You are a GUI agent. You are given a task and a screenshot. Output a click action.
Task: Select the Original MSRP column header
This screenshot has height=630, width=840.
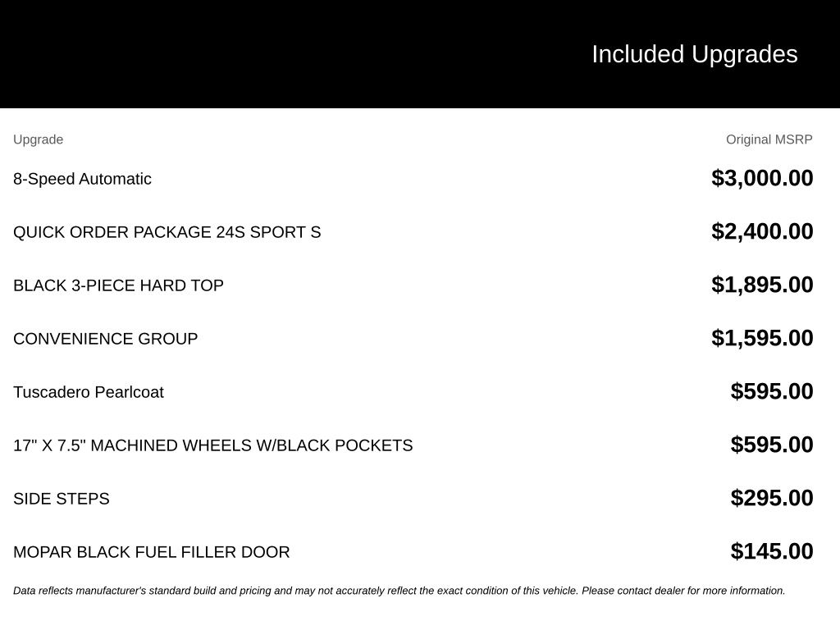tap(769, 139)
